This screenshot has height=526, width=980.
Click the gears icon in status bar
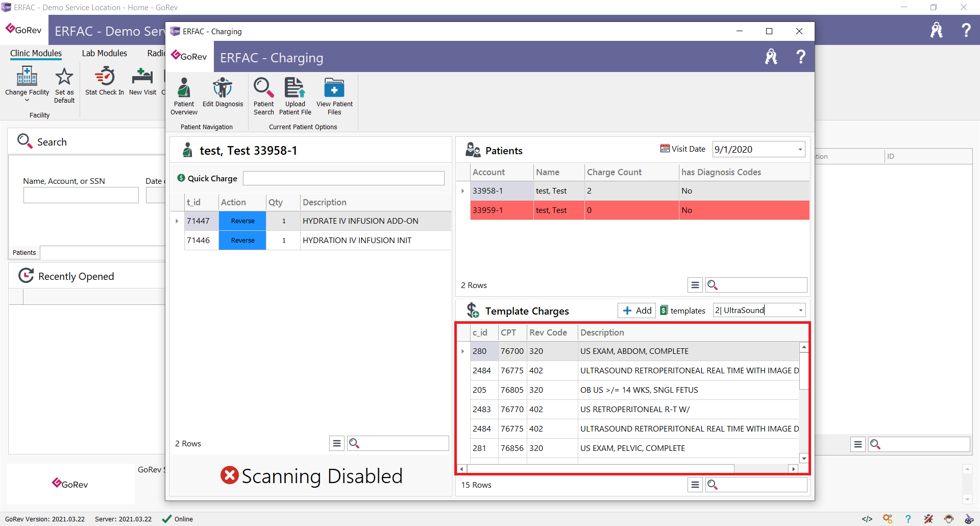[888, 519]
